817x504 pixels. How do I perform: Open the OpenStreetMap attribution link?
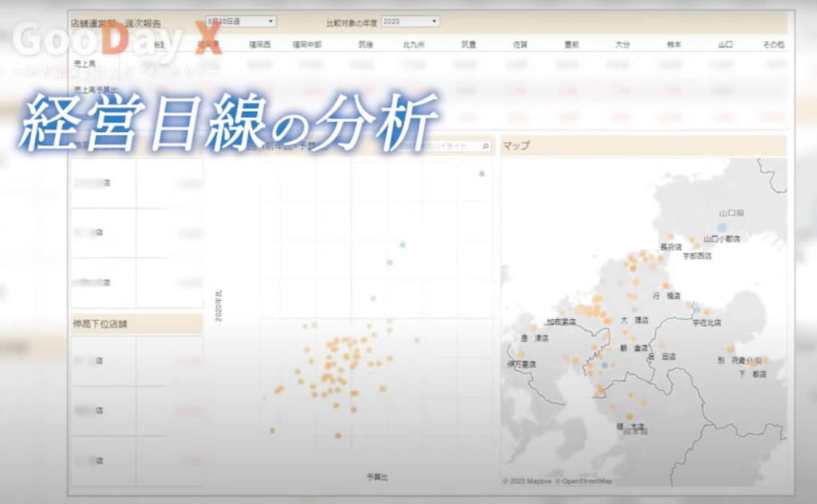(x=582, y=482)
